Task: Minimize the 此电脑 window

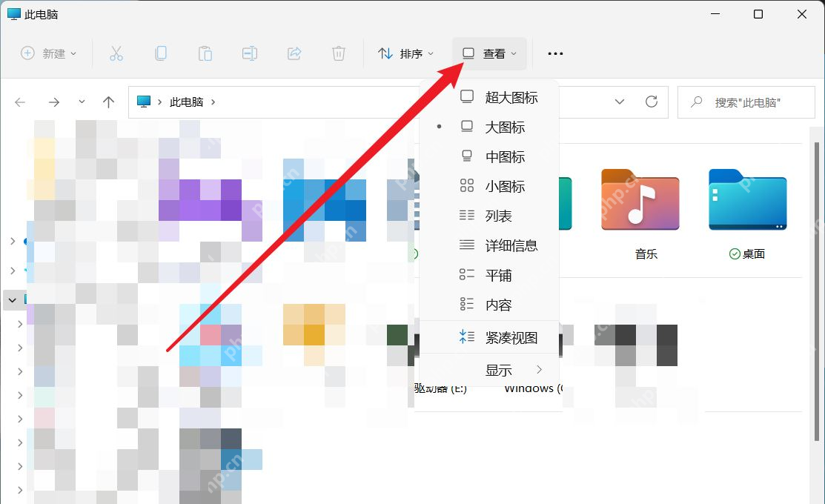Action: click(x=715, y=14)
